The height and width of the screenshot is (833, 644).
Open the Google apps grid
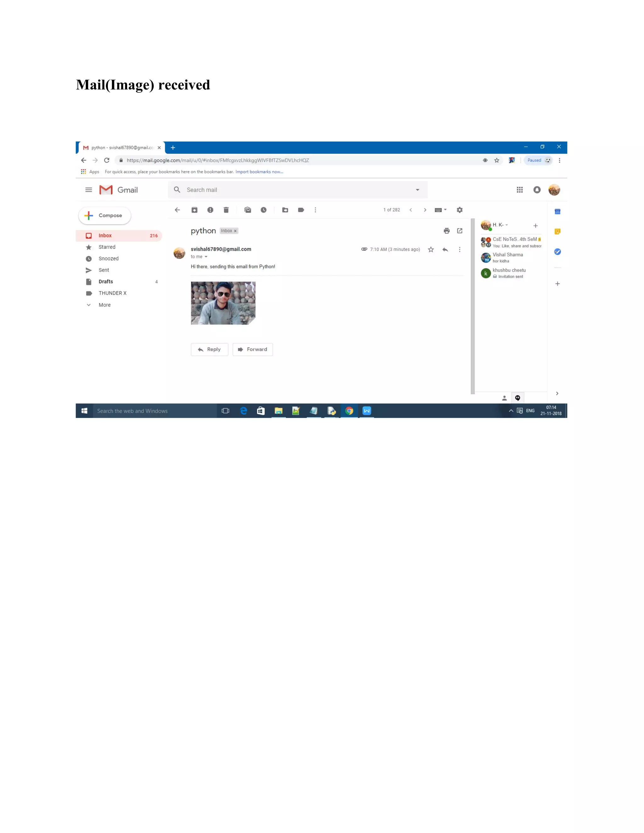click(519, 190)
